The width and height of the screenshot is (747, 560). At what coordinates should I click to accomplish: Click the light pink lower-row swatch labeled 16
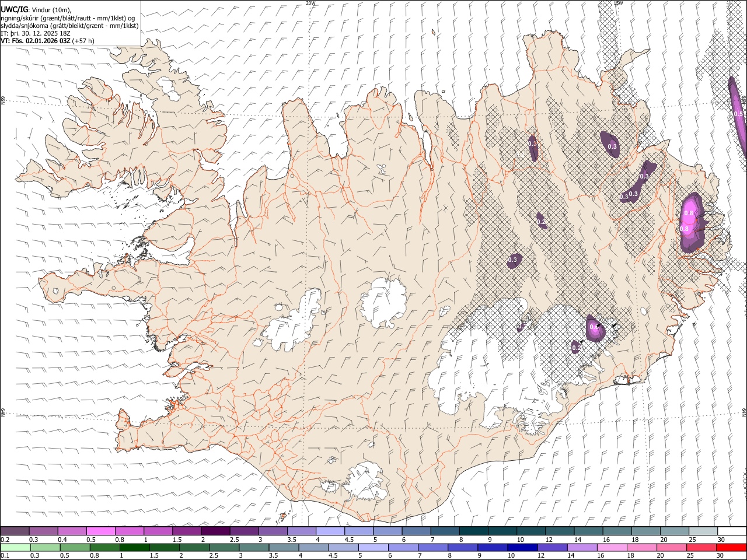point(611,547)
